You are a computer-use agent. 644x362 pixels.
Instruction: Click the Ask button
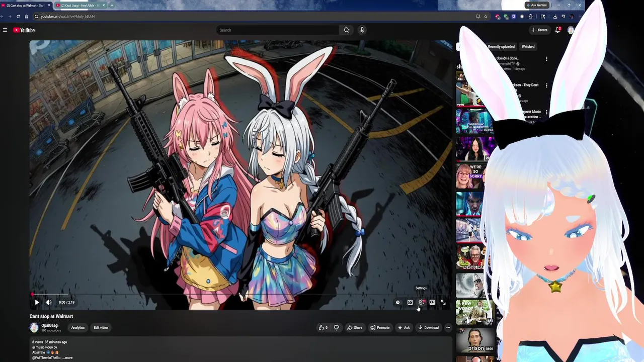[404, 328]
